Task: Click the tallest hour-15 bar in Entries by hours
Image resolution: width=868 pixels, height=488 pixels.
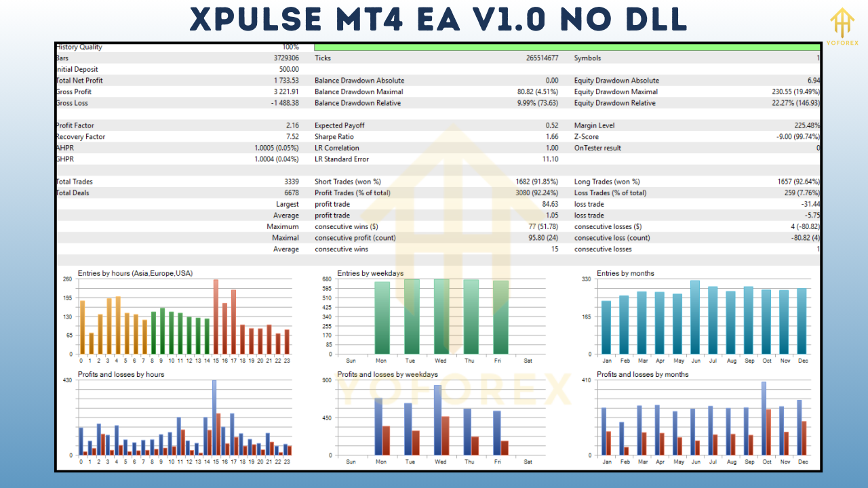Action: pos(216,317)
